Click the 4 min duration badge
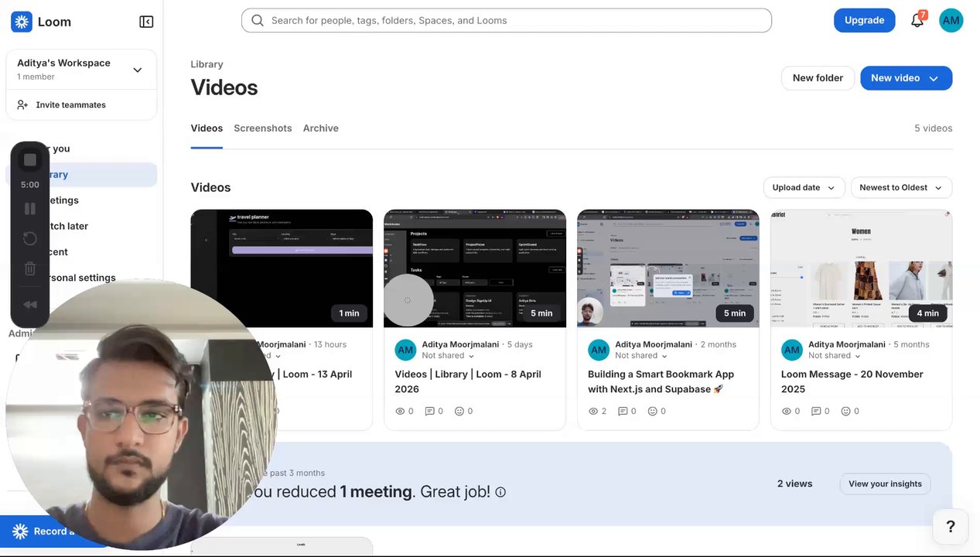This screenshot has width=980, height=557. coord(927,313)
